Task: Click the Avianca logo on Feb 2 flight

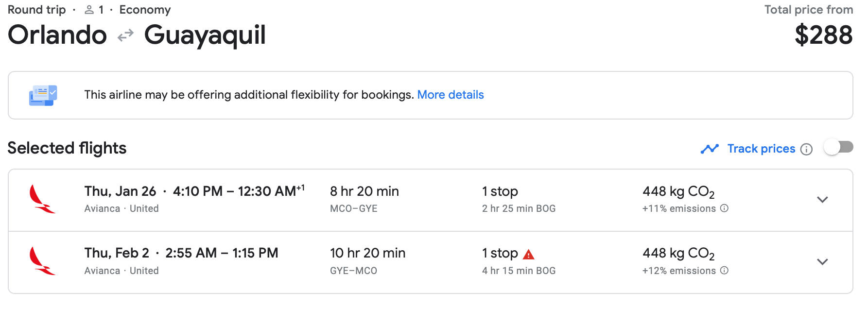Action: pos(42,261)
